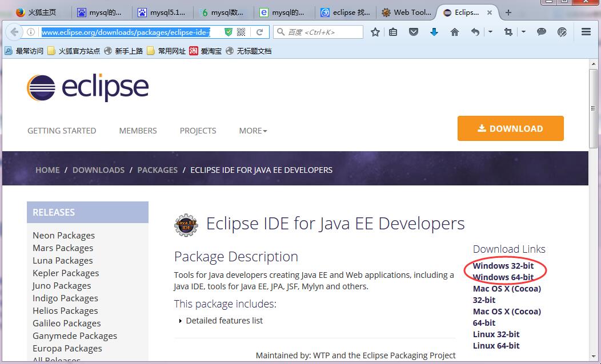
Task: Bookmark this page with the star icon
Action: (x=375, y=32)
